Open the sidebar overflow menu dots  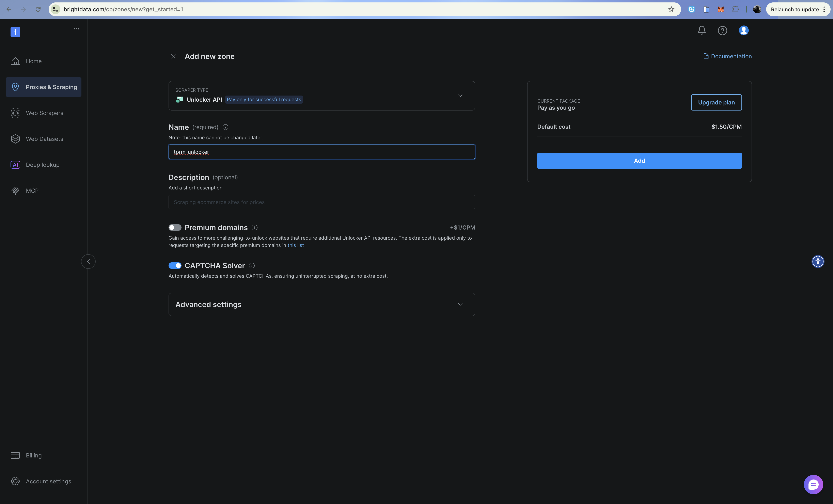pos(76,28)
